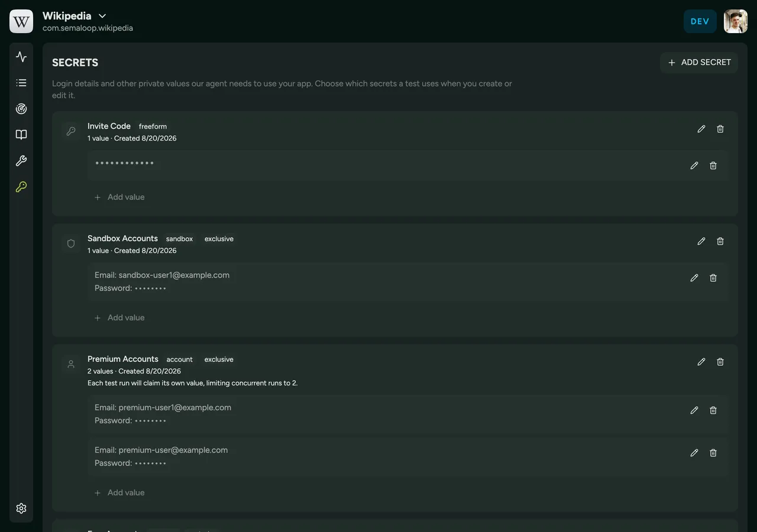Delete the premium-user1@example.com value
Screen dimensions: 757x532
[713, 410]
